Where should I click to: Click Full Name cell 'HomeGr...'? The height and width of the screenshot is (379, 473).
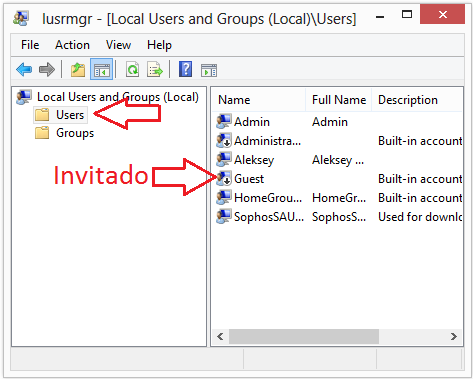click(339, 198)
